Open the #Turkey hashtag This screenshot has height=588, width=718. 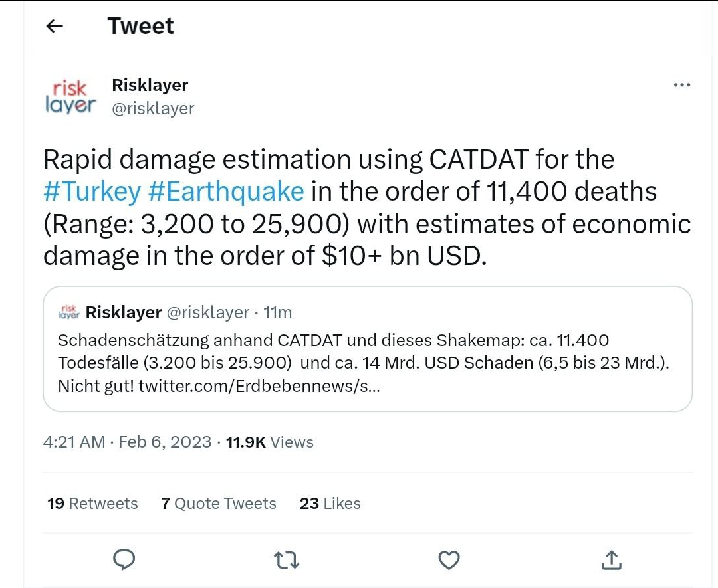pyautogui.click(x=92, y=192)
